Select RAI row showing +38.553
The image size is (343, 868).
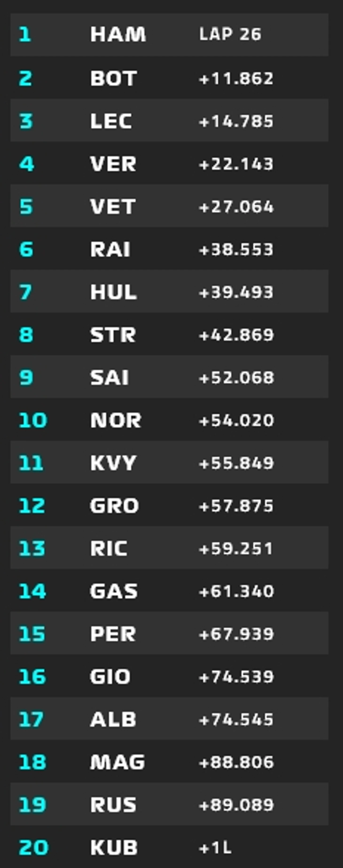169,248
